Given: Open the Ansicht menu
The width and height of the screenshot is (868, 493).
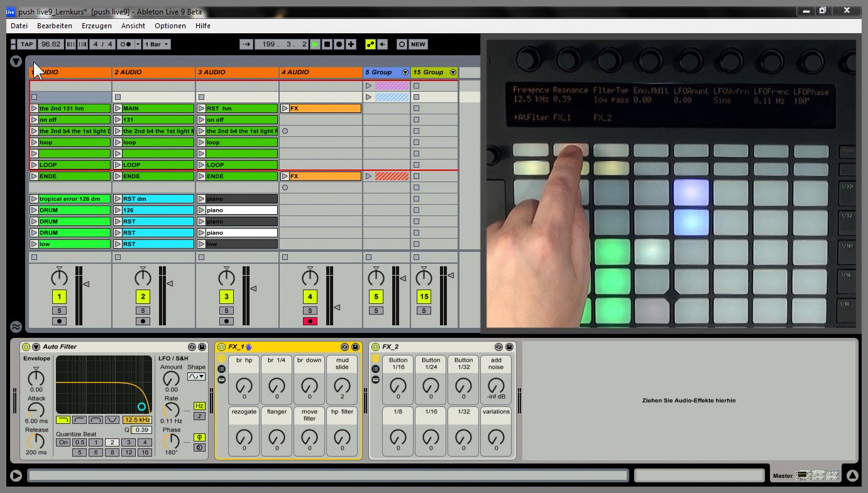Looking at the screenshot, I should click(133, 26).
